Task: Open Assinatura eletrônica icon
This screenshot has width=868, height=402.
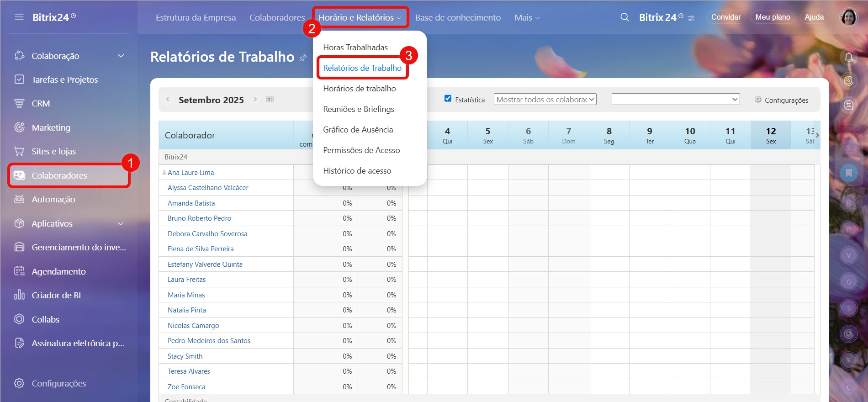Action: [x=19, y=343]
